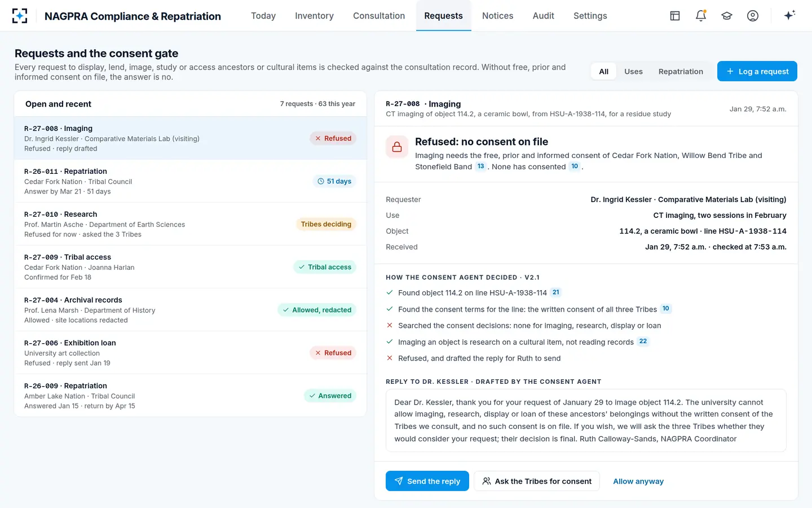Click the Tribal access status badge
812x508 pixels.
[325, 267]
